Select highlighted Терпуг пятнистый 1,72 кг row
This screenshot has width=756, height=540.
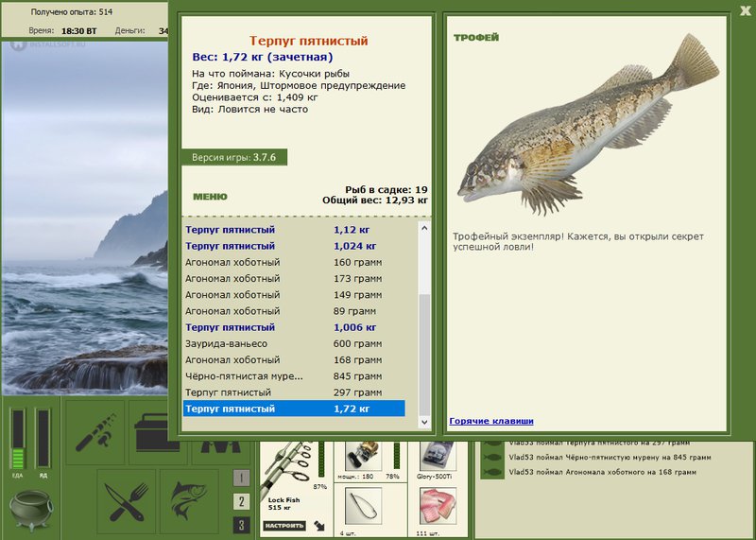(294, 409)
